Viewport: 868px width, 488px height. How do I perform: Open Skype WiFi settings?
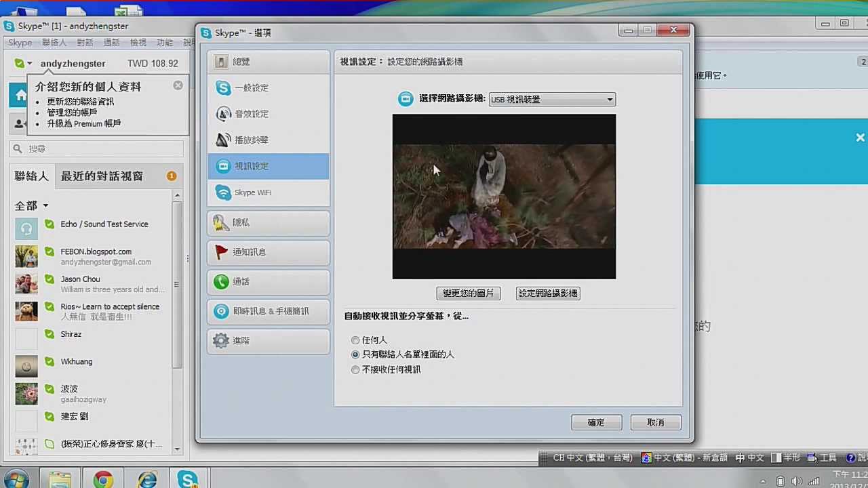click(x=269, y=192)
